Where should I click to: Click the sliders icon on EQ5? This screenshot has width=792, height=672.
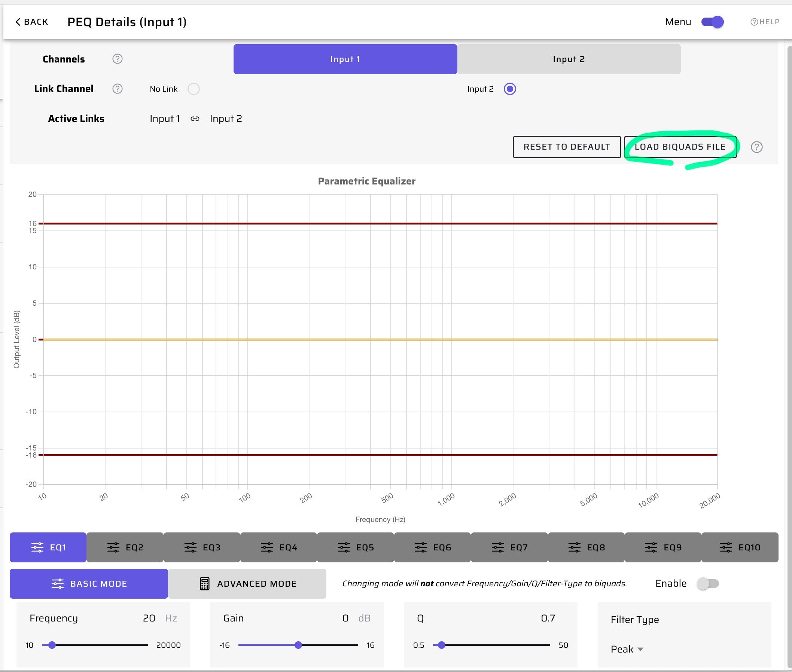(344, 547)
